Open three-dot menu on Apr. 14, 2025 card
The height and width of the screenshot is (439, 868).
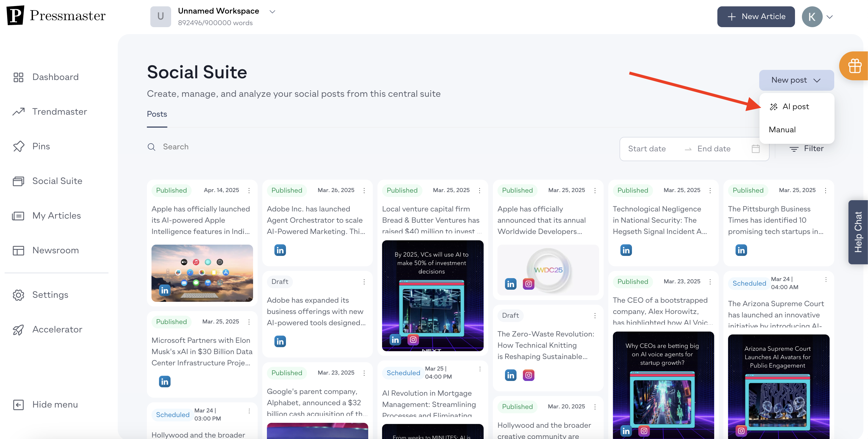click(x=249, y=191)
